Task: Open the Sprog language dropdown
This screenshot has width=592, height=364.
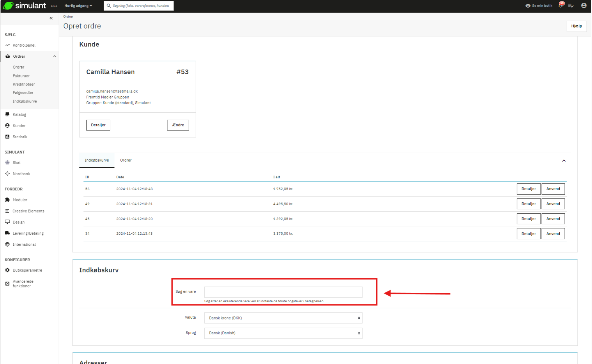Action: (x=283, y=333)
